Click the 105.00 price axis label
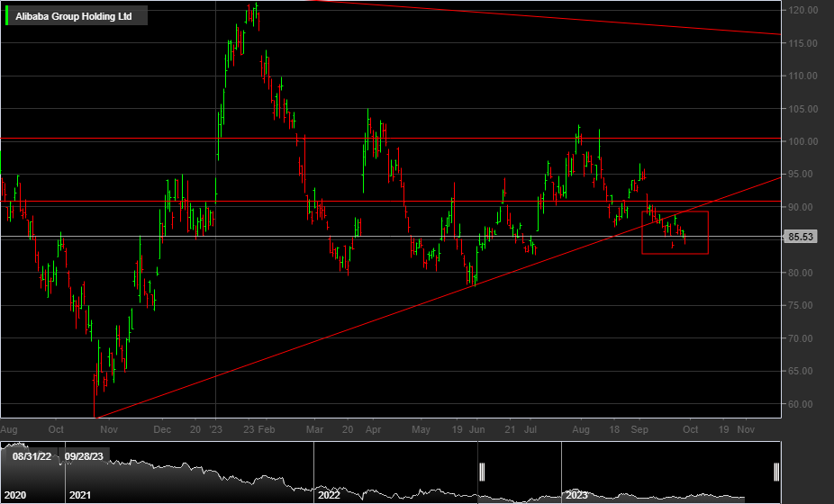The height and width of the screenshot is (504, 834). tap(802, 109)
